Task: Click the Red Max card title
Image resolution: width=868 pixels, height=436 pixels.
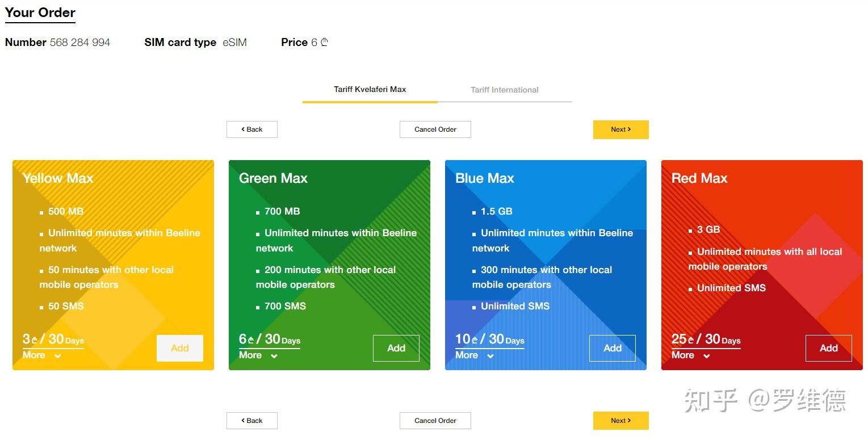Action: pyautogui.click(x=699, y=178)
